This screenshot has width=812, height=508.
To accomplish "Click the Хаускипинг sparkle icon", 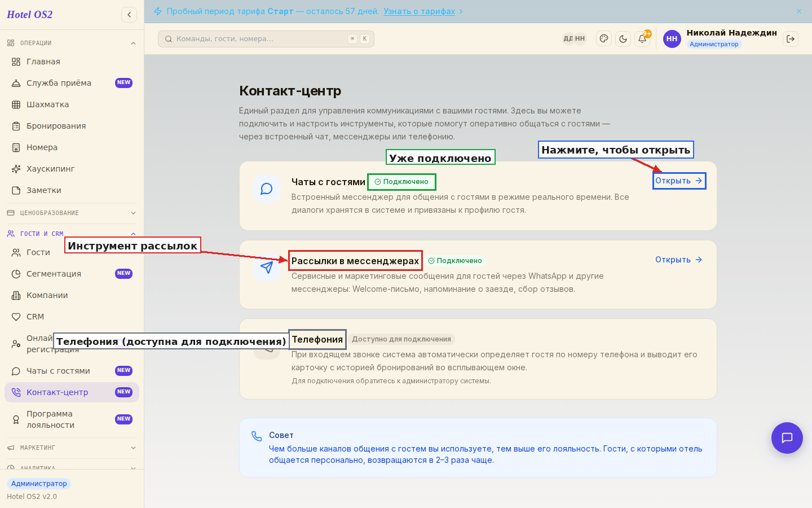I will pos(16,169).
